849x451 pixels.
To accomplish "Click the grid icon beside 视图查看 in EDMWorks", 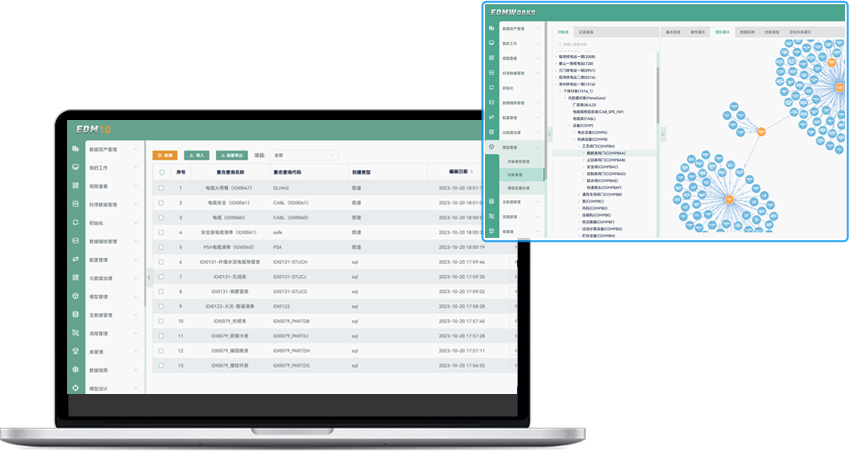I will tap(491, 57).
